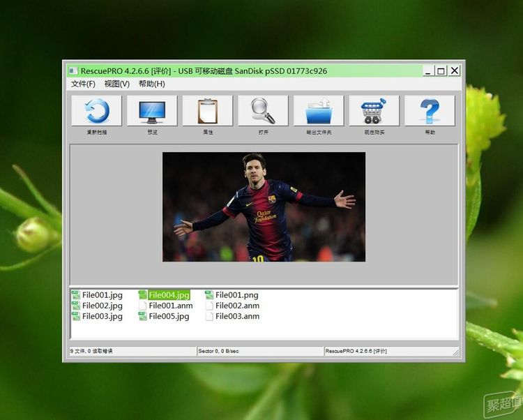Open the 帮助(H) menu
The width and height of the screenshot is (523, 420).
152,84
